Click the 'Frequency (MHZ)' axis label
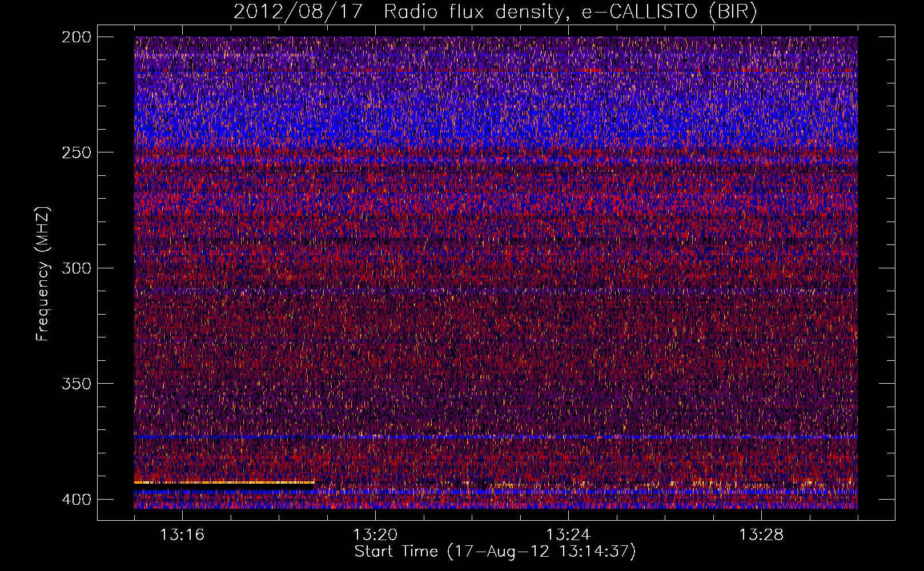Screen dimensions: 924x571 (x=43, y=274)
